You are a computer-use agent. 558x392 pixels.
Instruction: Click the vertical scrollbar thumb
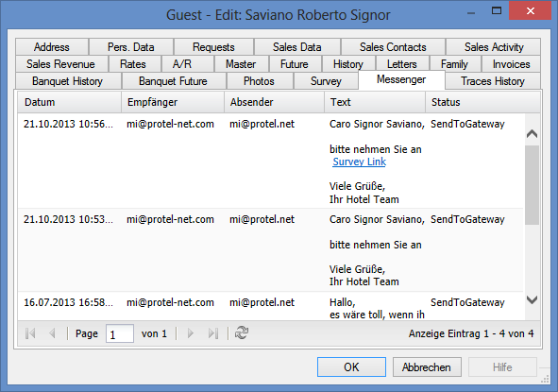[x=532, y=184]
